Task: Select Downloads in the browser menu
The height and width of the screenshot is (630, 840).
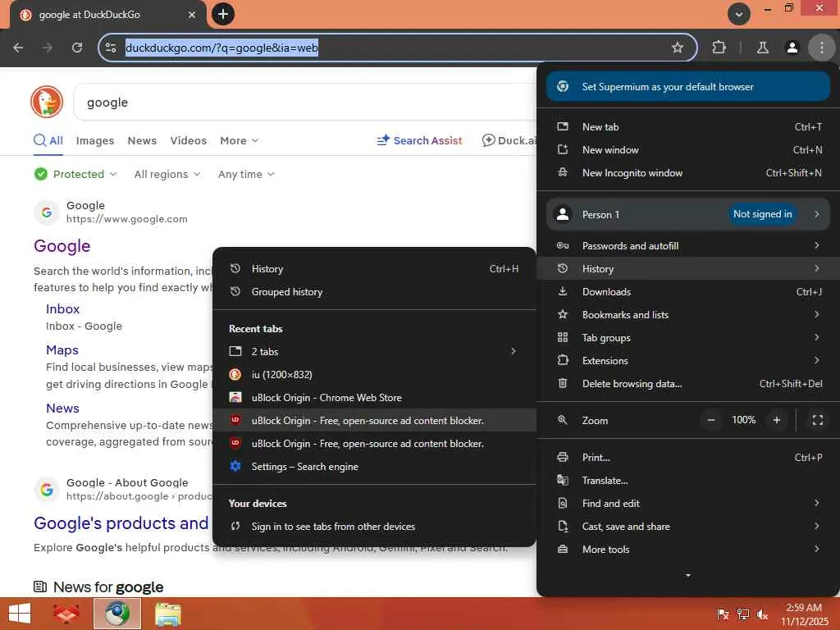Action: coord(688,292)
